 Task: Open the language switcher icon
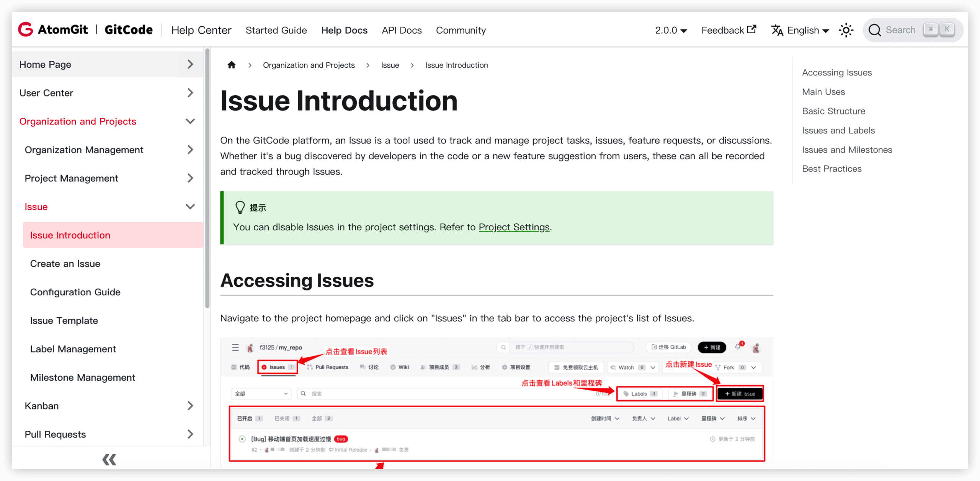pos(777,30)
